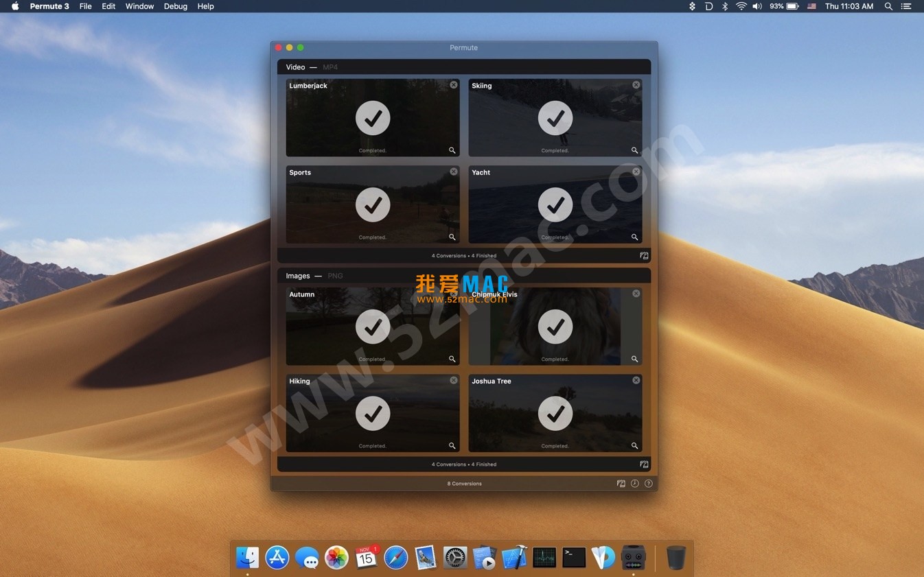Open the File menu
Image resolution: width=924 pixels, height=577 pixels.
86,6
